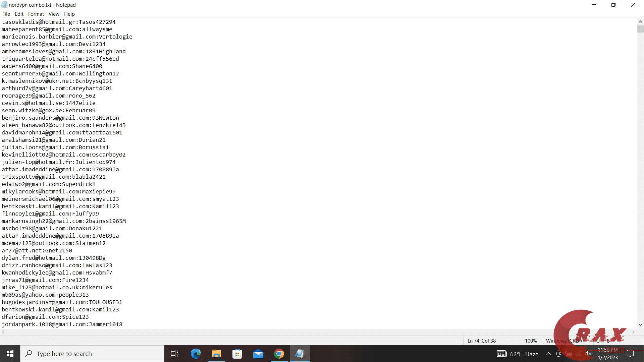Open the Meet Now camera tray icon

click(x=558, y=354)
